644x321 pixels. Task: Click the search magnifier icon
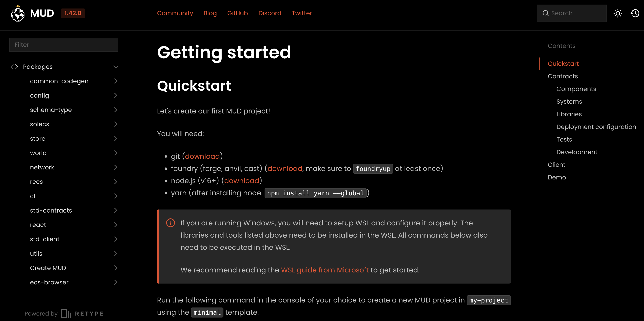(545, 13)
